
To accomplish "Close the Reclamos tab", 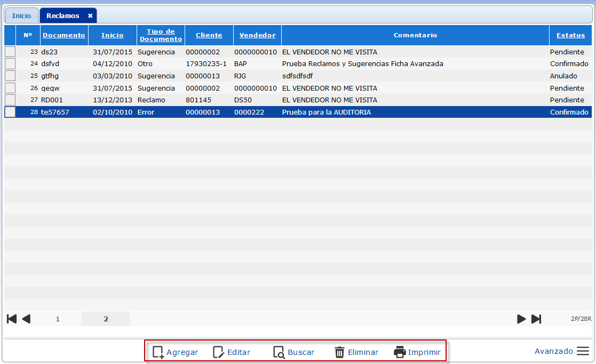I will (x=90, y=16).
